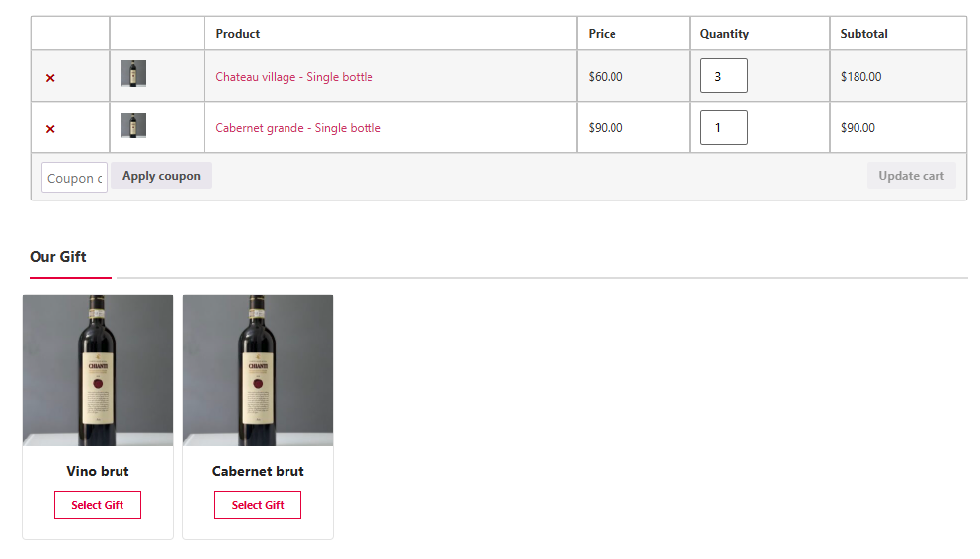The width and height of the screenshot is (980, 559).
Task: Open Chateau village - Single bottle link
Action: (x=294, y=77)
